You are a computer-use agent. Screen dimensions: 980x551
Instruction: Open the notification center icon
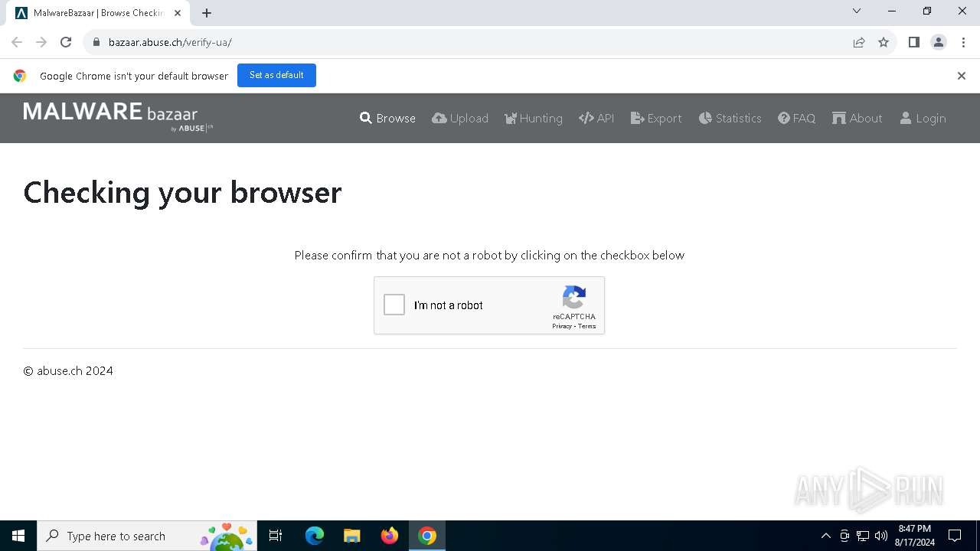[x=955, y=536]
